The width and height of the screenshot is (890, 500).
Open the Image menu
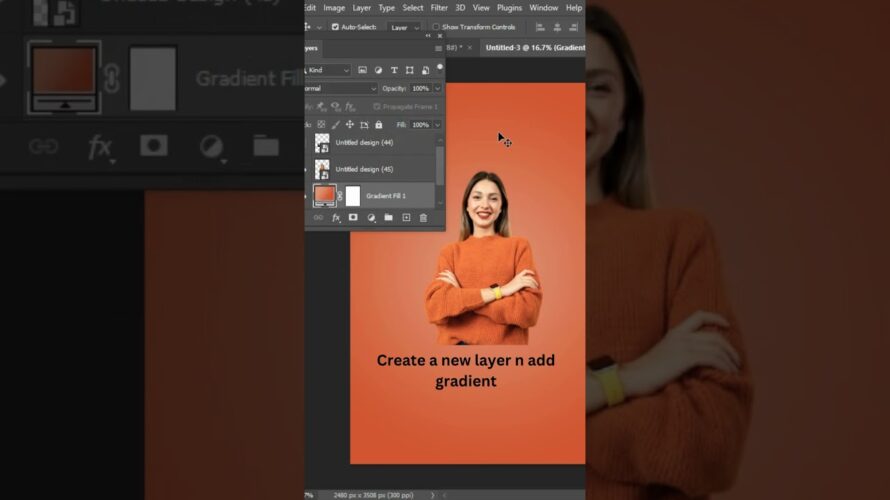[x=334, y=8]
